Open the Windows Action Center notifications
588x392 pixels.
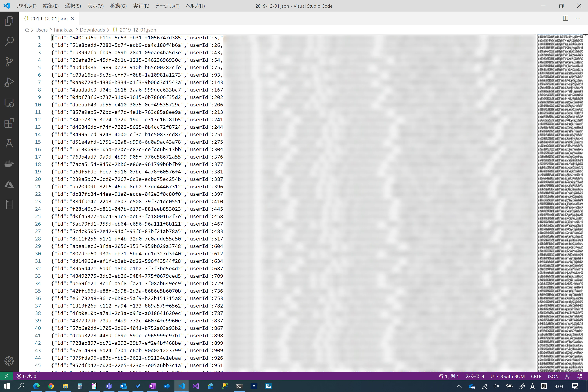tap(575, 386)
